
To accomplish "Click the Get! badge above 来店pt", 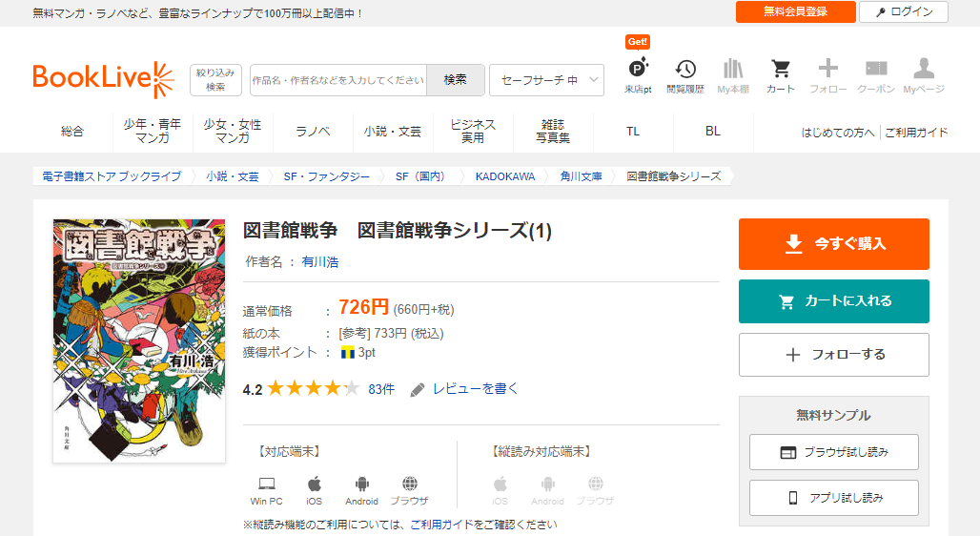I will coord(638,42).
